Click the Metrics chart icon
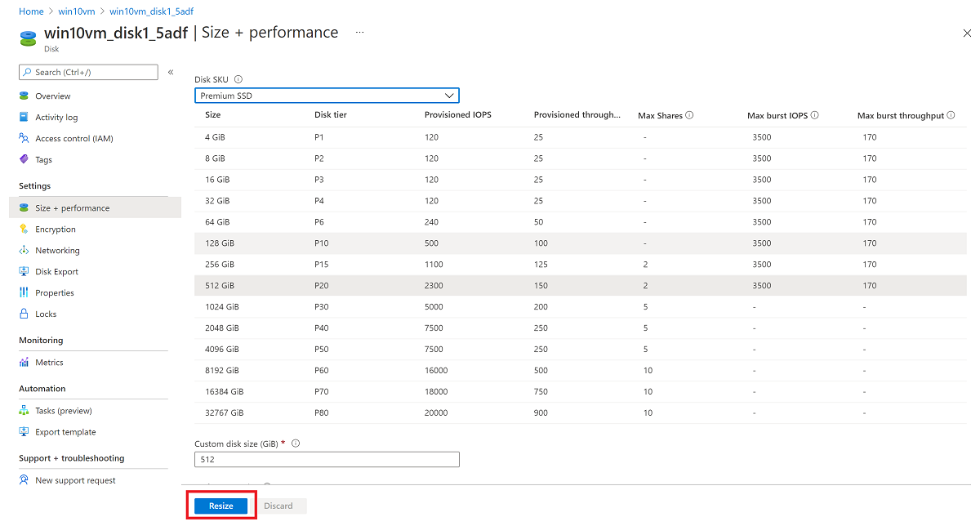This screenshot has height=526, width=980. [x=24, y=363]
